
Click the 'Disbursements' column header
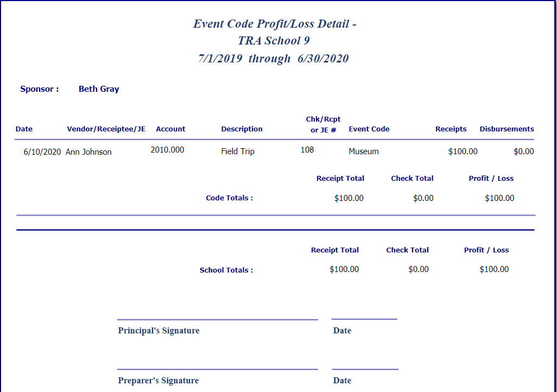(507, 129)
